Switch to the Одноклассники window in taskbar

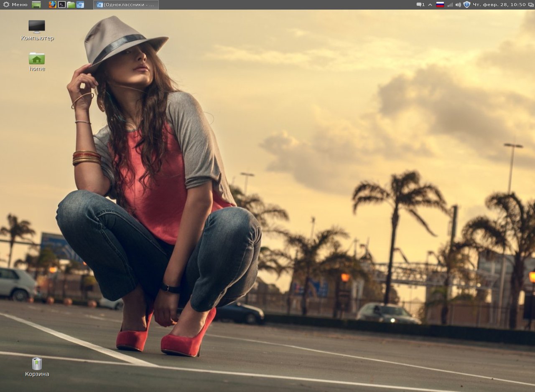pyautogui.click(x=126, y=5)
